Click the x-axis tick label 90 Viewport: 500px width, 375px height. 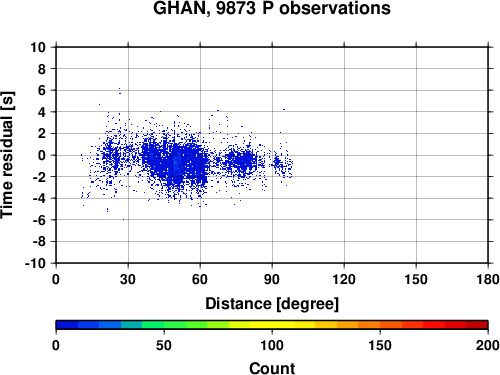tap(272, 279)
